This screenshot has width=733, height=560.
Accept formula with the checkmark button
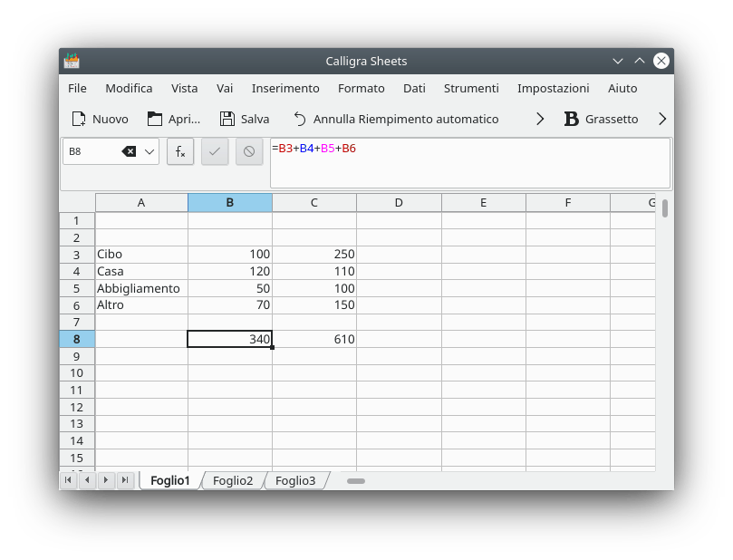pos(215,151)
